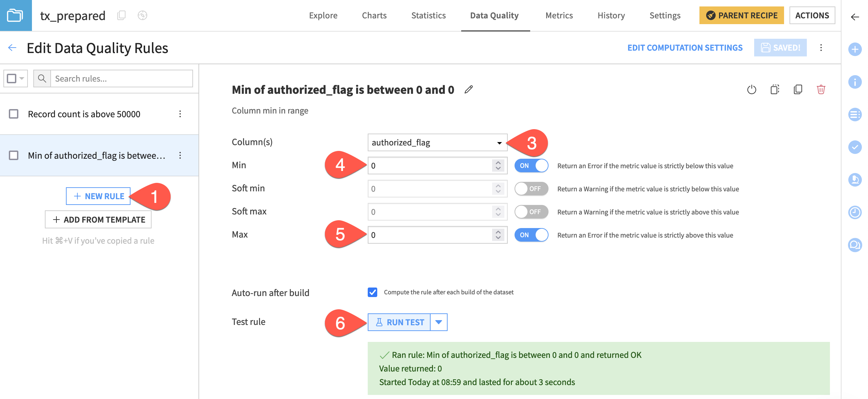Open the Column(s) authorized_flag dropdown

point(437,142)
